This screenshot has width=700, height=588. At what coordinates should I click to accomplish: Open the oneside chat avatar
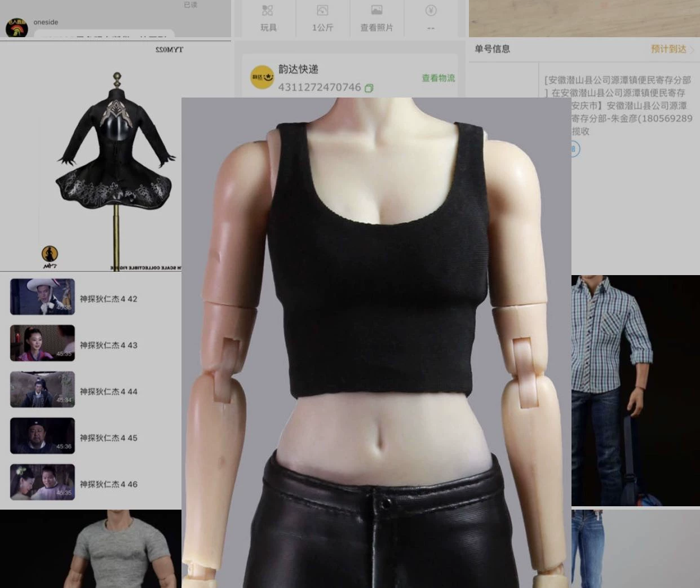tap(16, 28)
